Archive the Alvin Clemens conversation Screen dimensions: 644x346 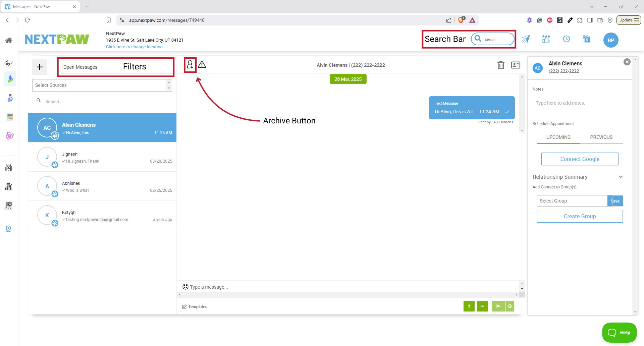point(190,65)
